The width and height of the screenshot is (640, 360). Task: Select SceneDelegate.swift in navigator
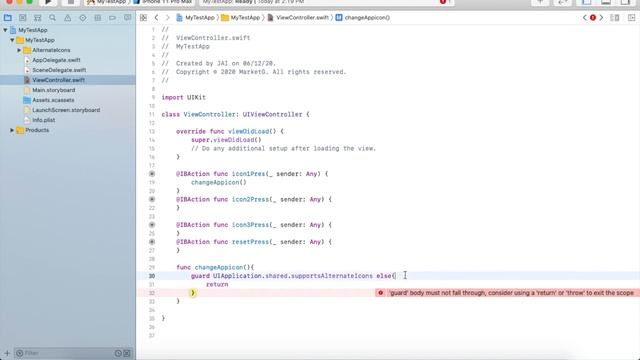point(59,70)
